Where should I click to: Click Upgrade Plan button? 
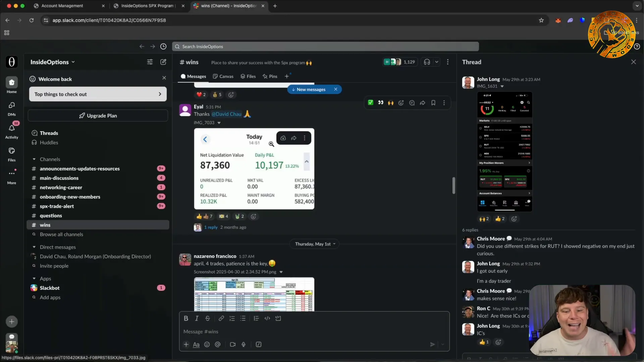click(98, 116)
